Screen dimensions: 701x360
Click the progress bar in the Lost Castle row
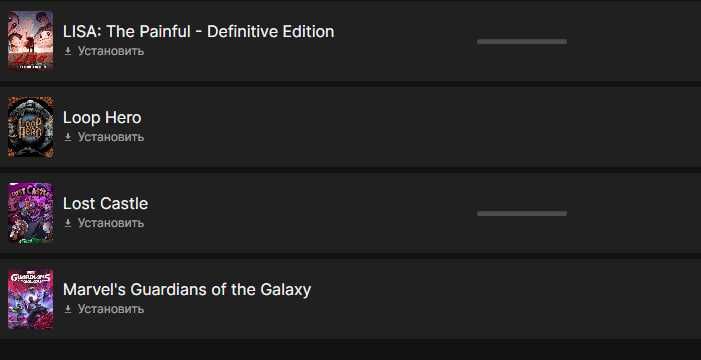[522, 214]
